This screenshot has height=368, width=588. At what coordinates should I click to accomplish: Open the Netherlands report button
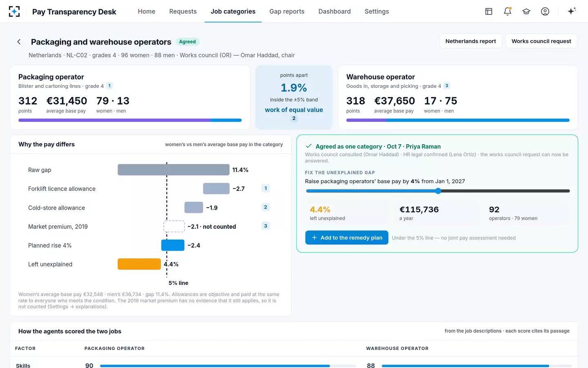471,41
